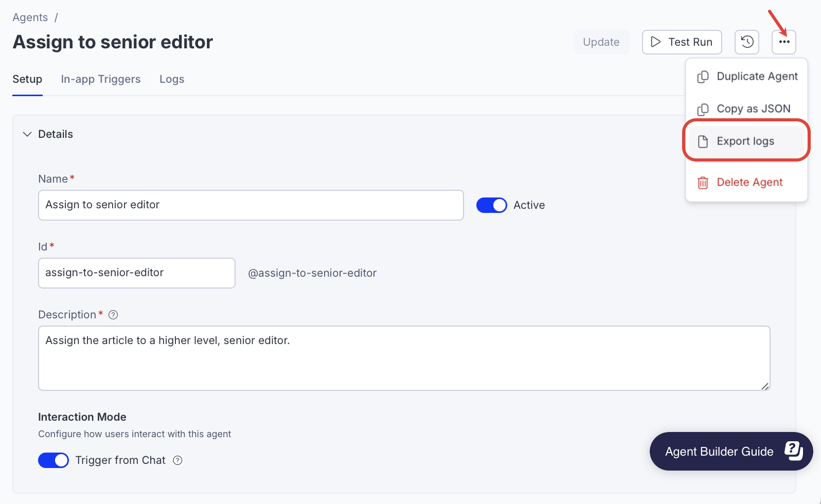This screenshot has height=504, width=821.
Task: Toggle the Active switch off
Action: point(491,205)
